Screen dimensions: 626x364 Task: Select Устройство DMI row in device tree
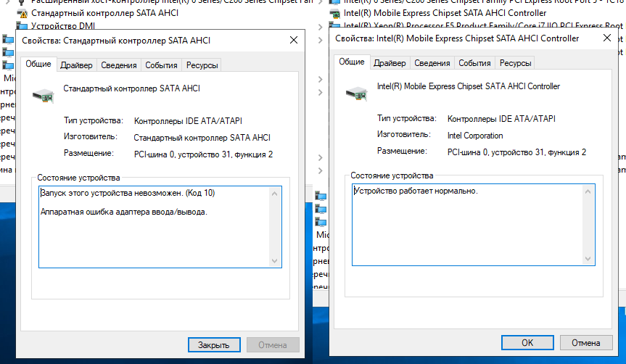(x=63, y=26)
